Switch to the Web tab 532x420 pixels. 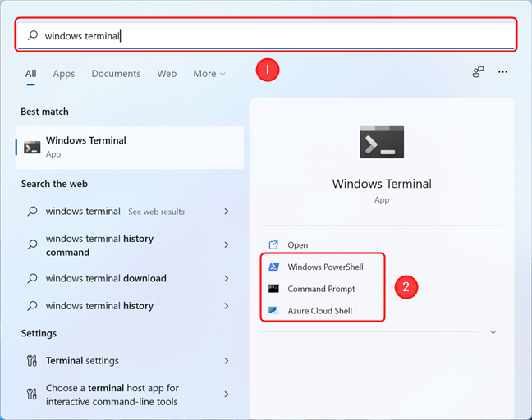click(x=167, y=74)
